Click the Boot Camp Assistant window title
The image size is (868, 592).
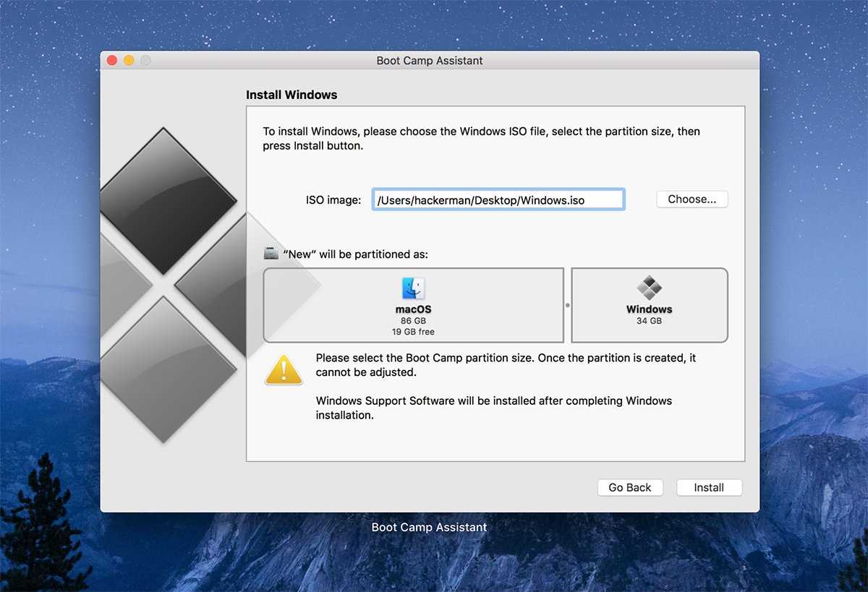430,61
